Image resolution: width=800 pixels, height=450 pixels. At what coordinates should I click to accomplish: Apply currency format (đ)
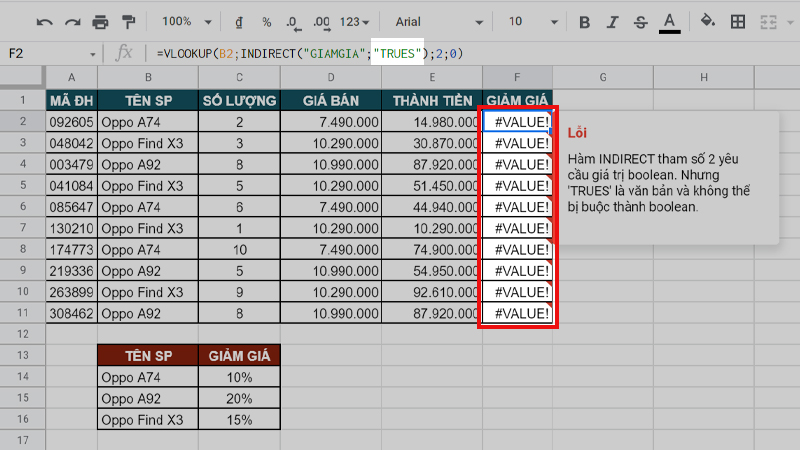pyautogui.click(x=239, y=22)
